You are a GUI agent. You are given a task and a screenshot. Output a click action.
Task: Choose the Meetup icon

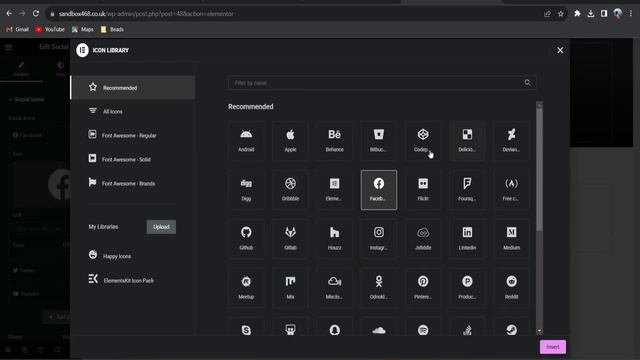click(x=246, y=288)
